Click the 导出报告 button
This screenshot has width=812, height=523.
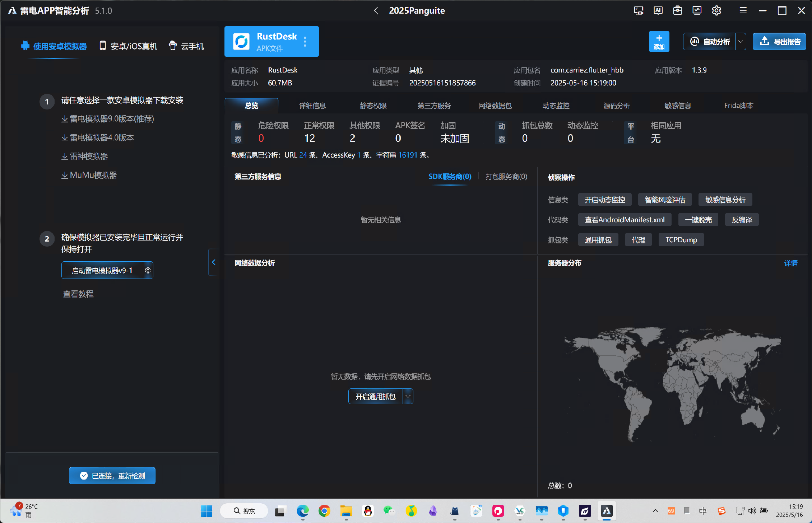point(779,42)
